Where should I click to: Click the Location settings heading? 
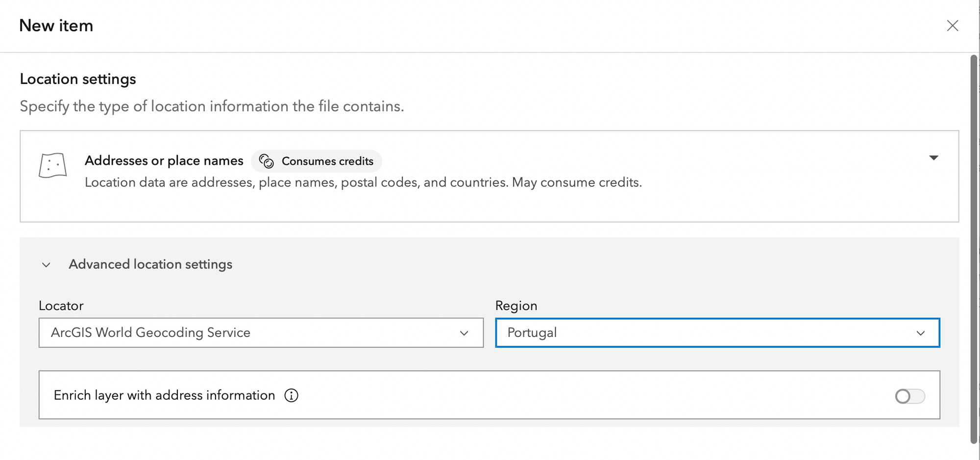(x=78, y=79)
